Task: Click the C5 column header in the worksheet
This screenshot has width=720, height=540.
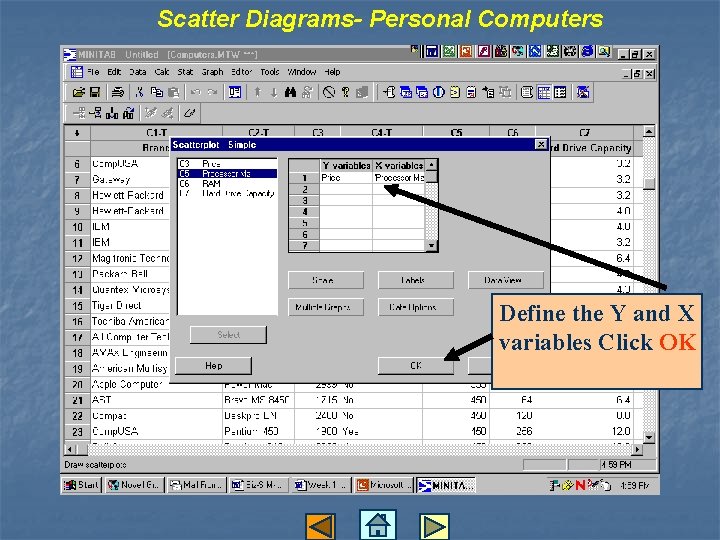Action: pos(456,133)
